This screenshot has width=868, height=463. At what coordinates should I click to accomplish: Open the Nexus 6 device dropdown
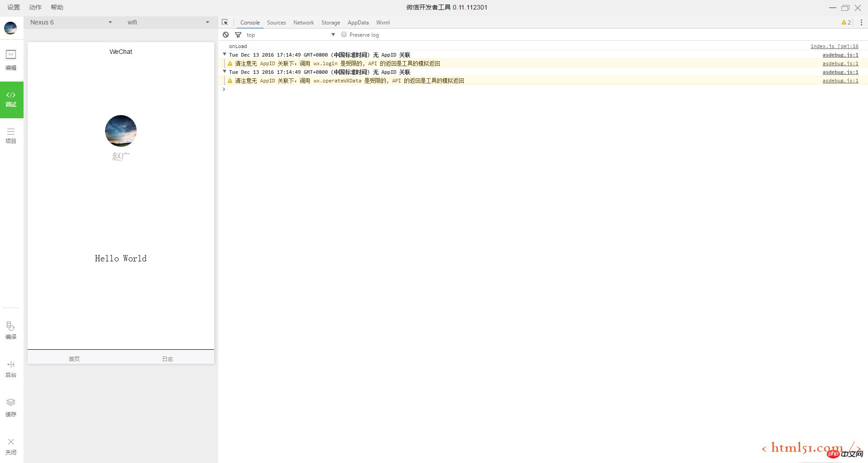click(71, 22)
